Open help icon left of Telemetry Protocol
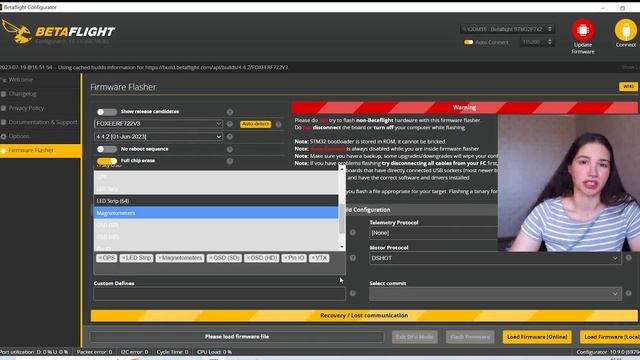This screenshot has width=640, height=360. (353, 232)
